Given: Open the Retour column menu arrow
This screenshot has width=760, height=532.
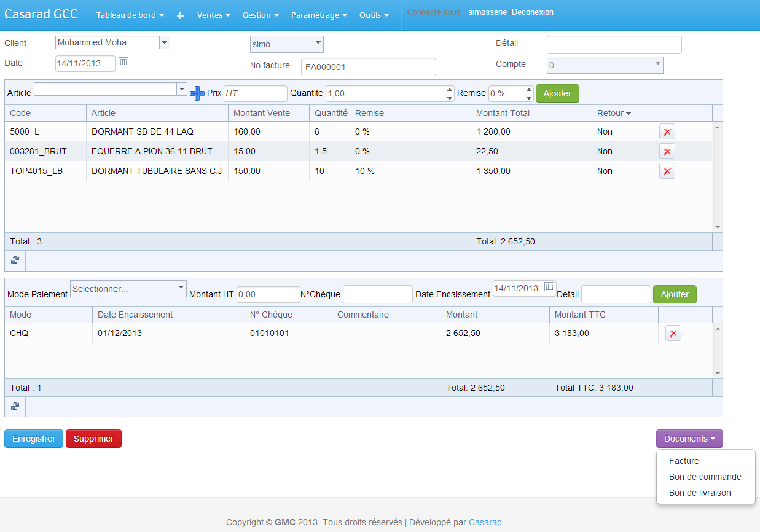Looking at the screenshot, I should coord(629,114).
